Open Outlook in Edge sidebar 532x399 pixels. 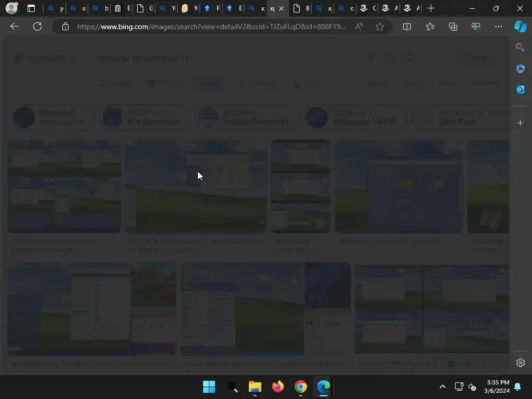[x=520, y=89]
